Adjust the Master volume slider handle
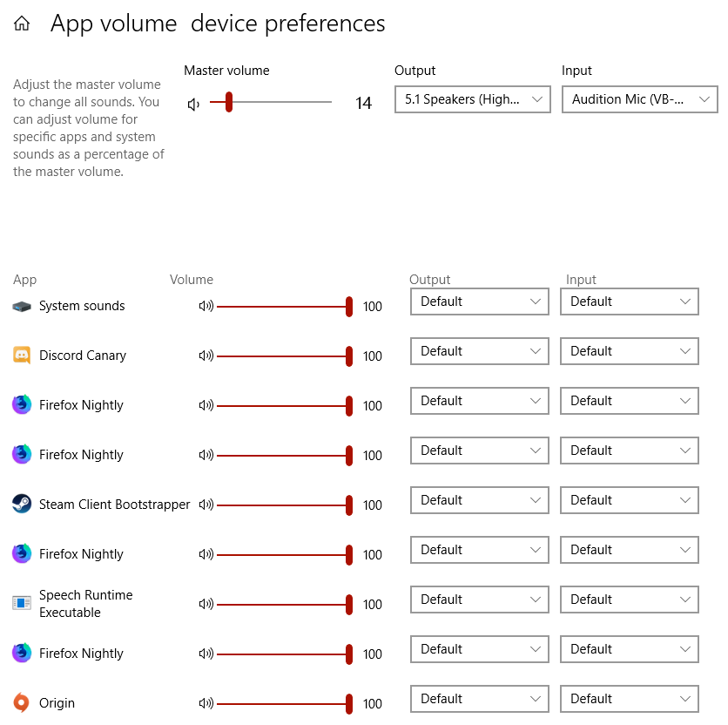The width and height of the screenshot is (728, 725). (x=229, y=103)
